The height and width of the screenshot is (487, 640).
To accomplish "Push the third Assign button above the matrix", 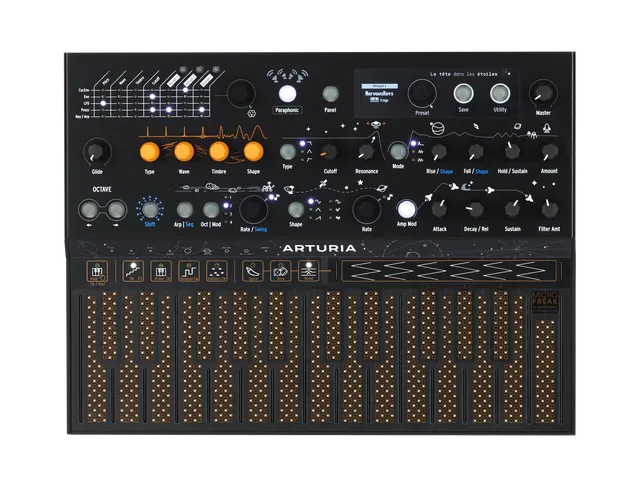I will pos(216,69).
